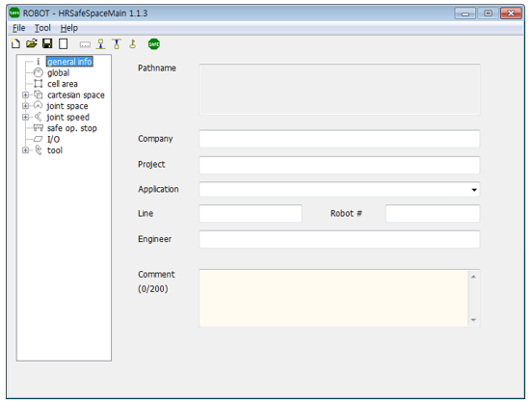Click the key toolbar icon

pos(133,43)
